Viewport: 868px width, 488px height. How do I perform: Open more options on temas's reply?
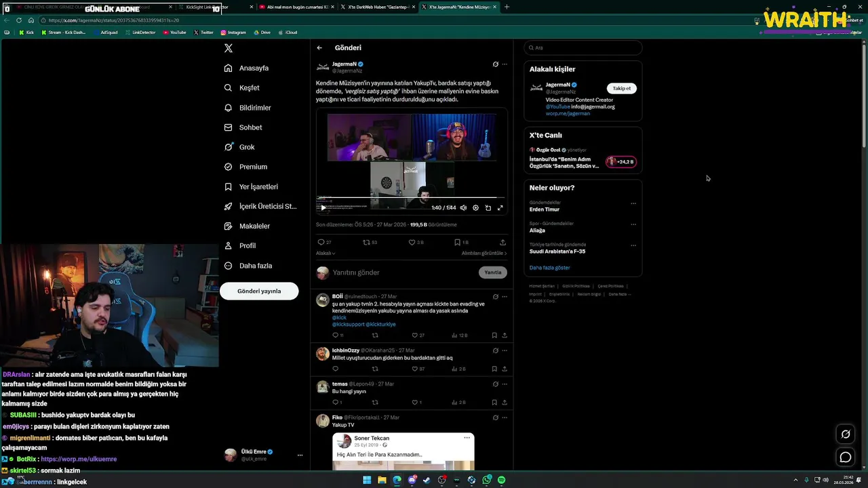(504, 384)
